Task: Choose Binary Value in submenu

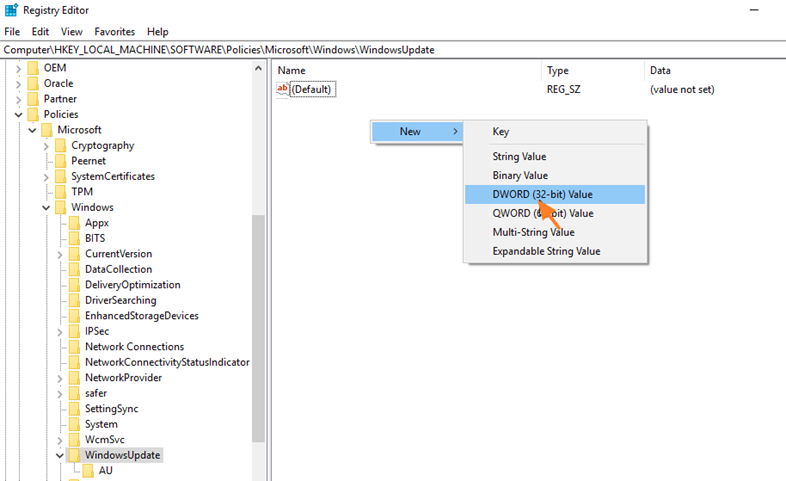Action: [555, 175]
